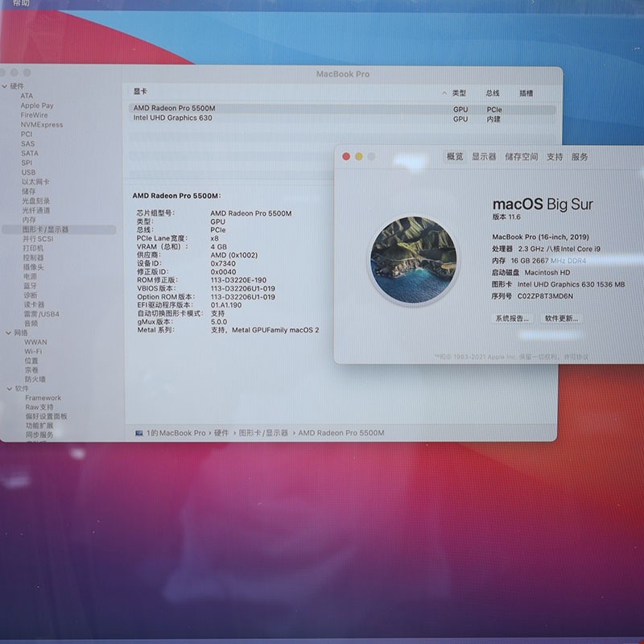The width and height of the screenshot is (644, 644).
Task: Switch to the 显示器 tab
Action: coord(484,157)
